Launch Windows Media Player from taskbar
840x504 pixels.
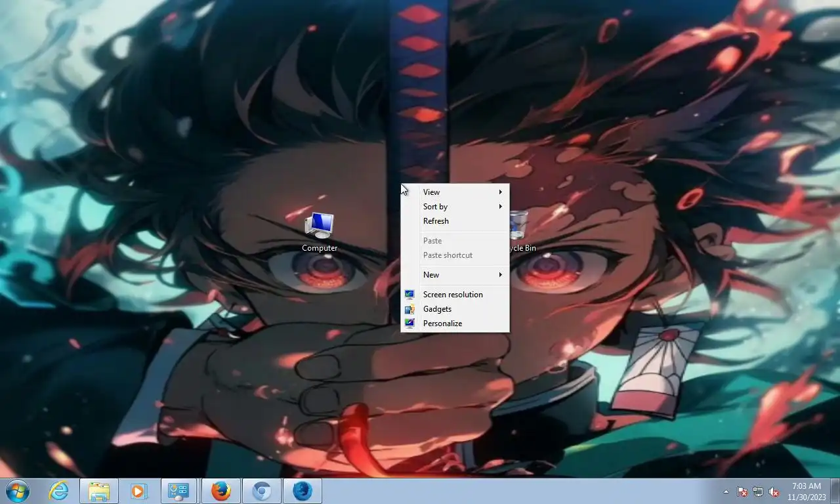pyautogui.click(x=138, y=491)
